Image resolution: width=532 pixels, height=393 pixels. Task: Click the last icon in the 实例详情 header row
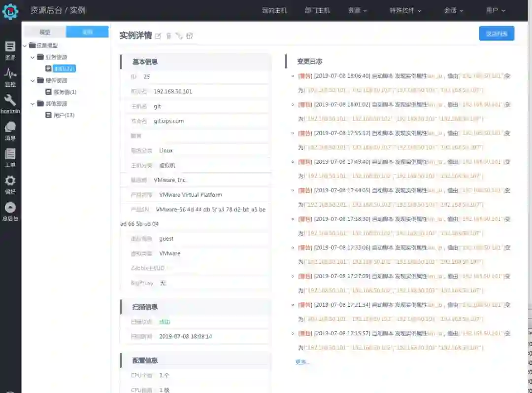190,36
